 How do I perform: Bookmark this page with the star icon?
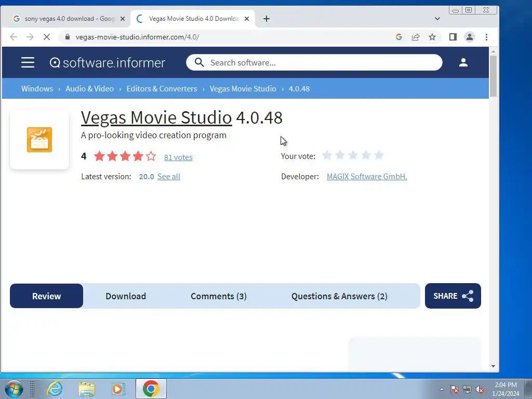(432, 37)
